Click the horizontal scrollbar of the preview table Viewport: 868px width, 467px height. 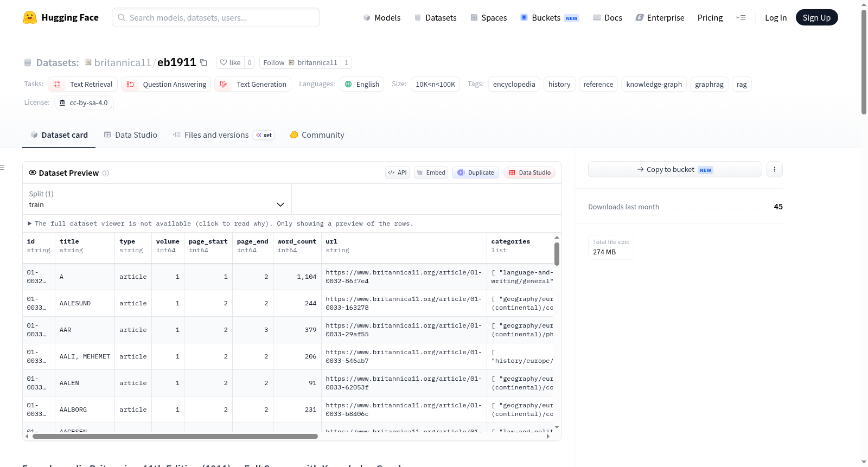[175, 436]
